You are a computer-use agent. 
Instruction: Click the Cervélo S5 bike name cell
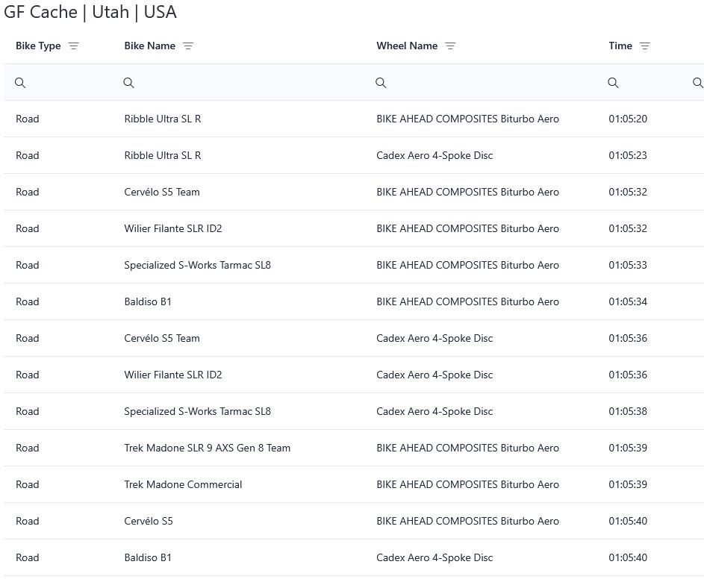[x=148, y=521]
